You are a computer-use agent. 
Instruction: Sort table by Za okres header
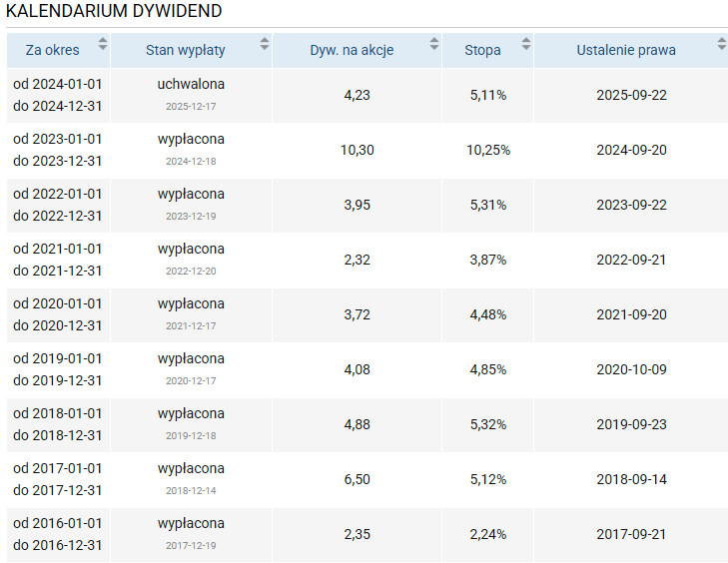coord(53,50)
